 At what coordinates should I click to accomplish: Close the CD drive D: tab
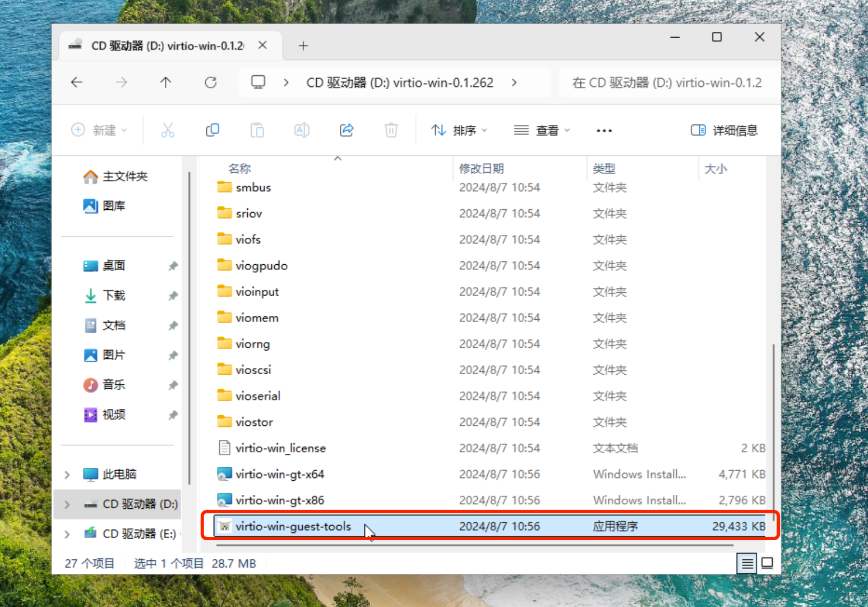pos(262,45)
